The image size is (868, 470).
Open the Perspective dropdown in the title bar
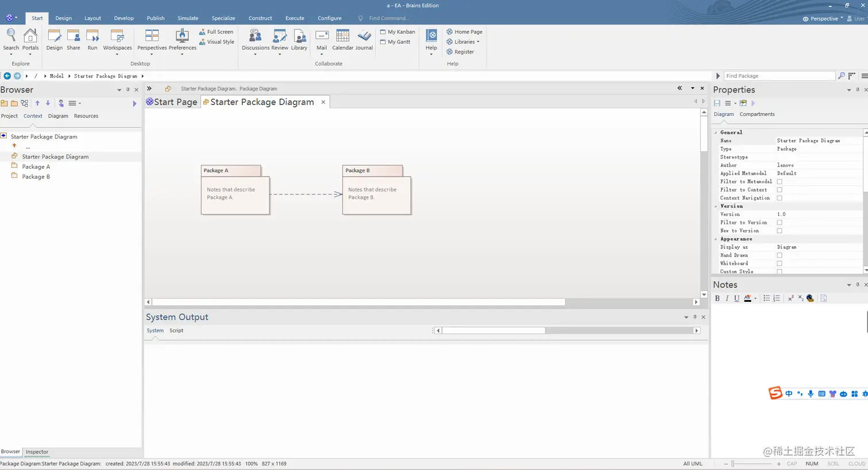pyautogui.click(x=823, y=18)
